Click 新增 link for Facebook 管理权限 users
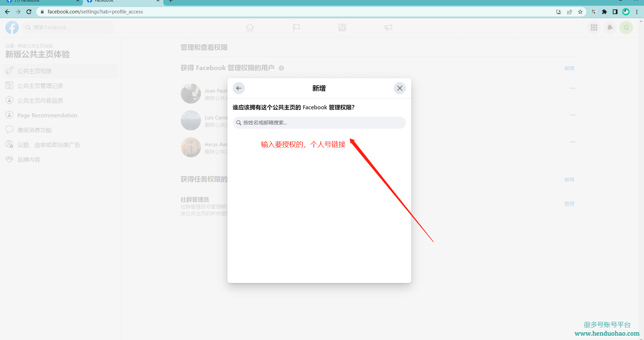This screenshot has width=644, height=340. pos(569,68)
